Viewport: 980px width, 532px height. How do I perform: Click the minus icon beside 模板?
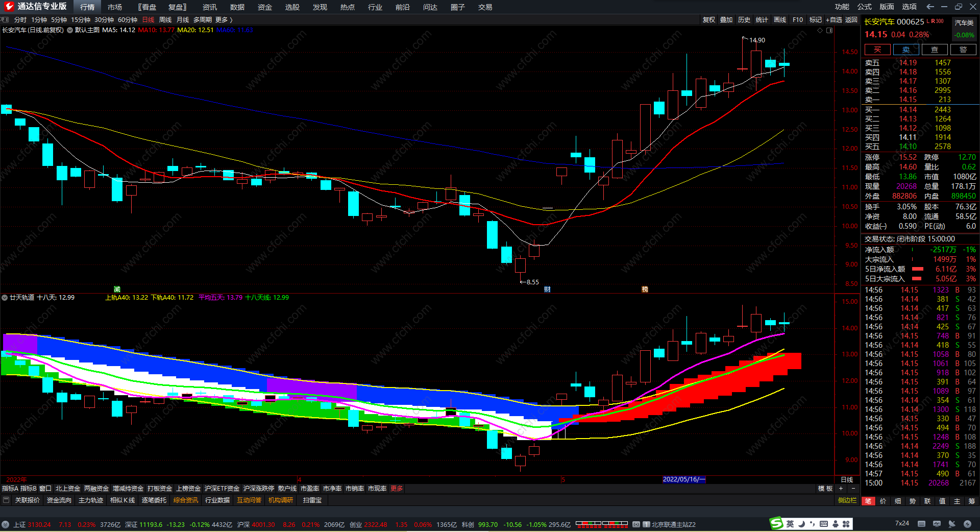(x=853, y=489)
